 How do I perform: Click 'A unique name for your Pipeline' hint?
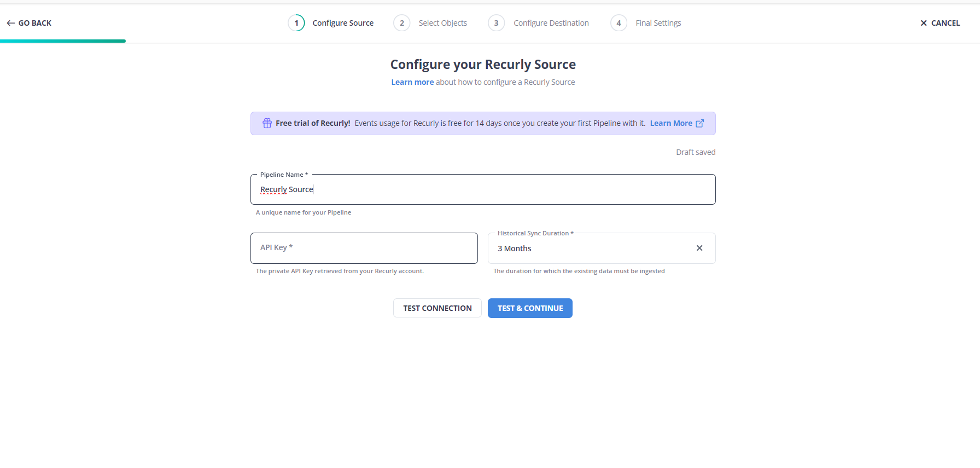(304, 212)
